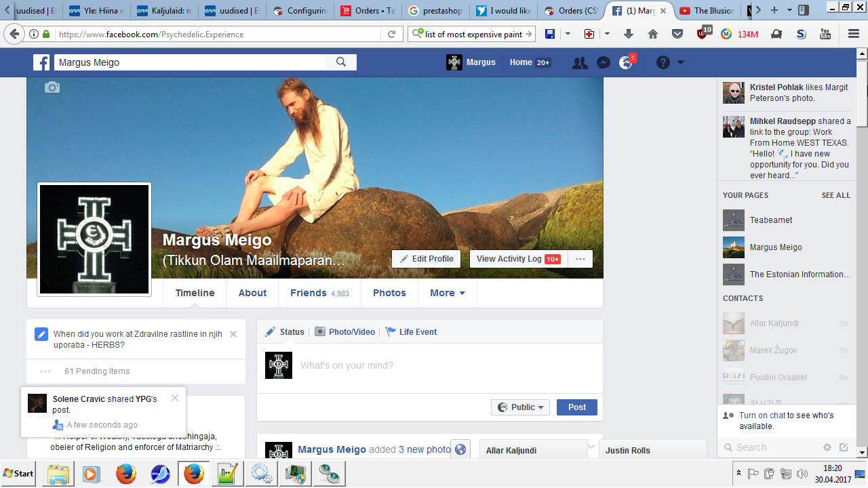
Task: Click the Firefox back arrow button
Action: [x=13, y=34]
